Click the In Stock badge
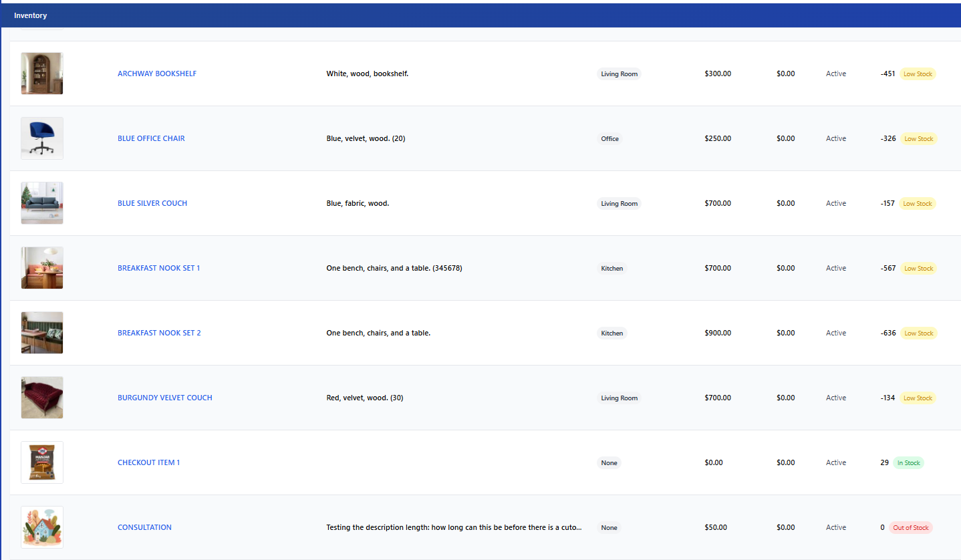 [908, 463]
